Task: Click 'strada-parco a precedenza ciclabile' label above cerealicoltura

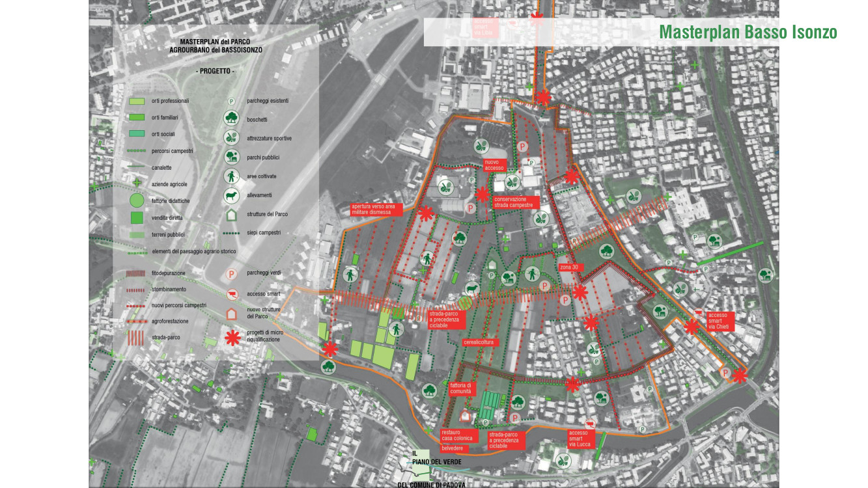Action: tap(447, 319)
